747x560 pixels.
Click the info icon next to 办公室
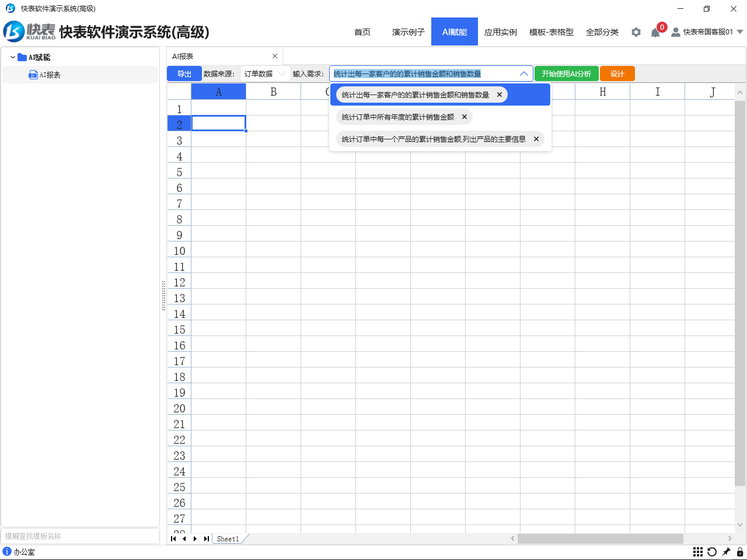(x=7, y=551)
